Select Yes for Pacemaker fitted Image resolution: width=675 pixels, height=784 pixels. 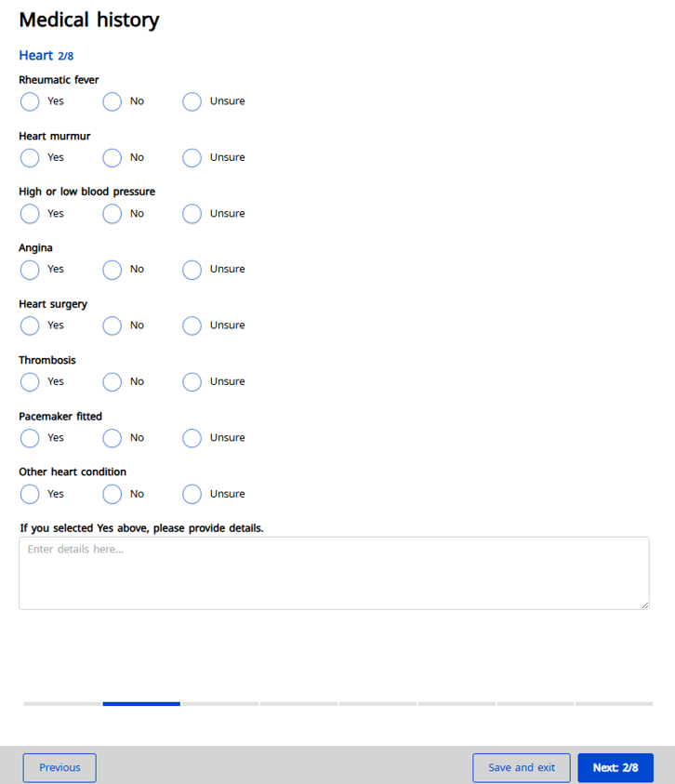[30, 438]
